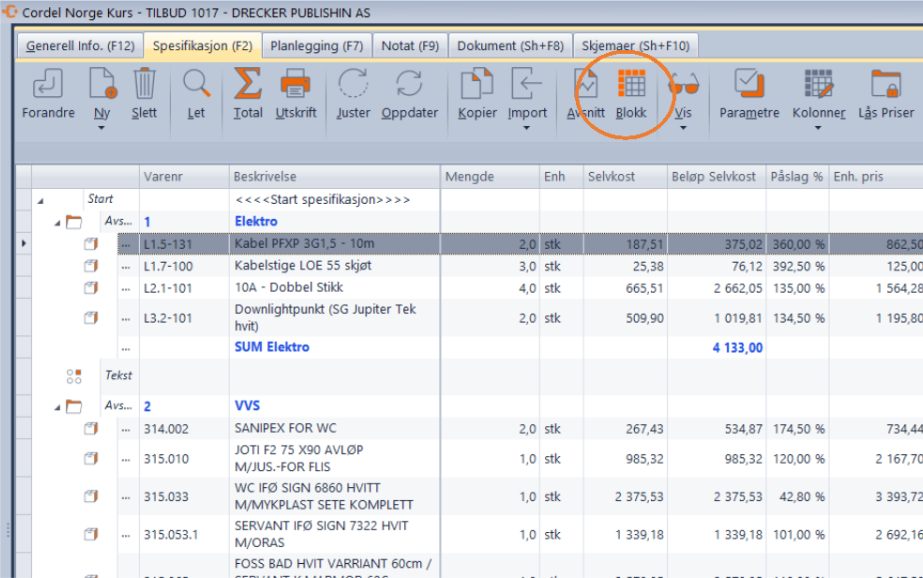Click the folder icon for section VVS

(74, 406)
